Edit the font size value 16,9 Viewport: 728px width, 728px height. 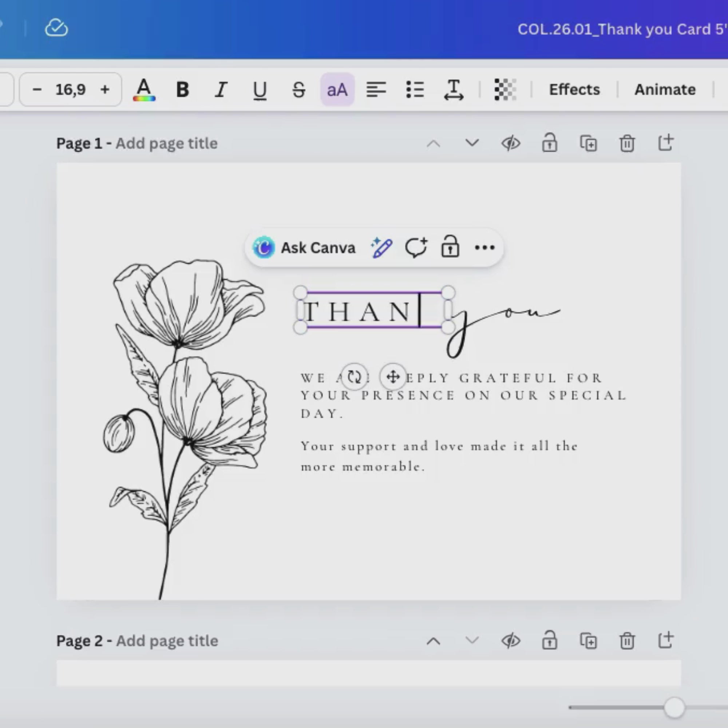point(71,90)
